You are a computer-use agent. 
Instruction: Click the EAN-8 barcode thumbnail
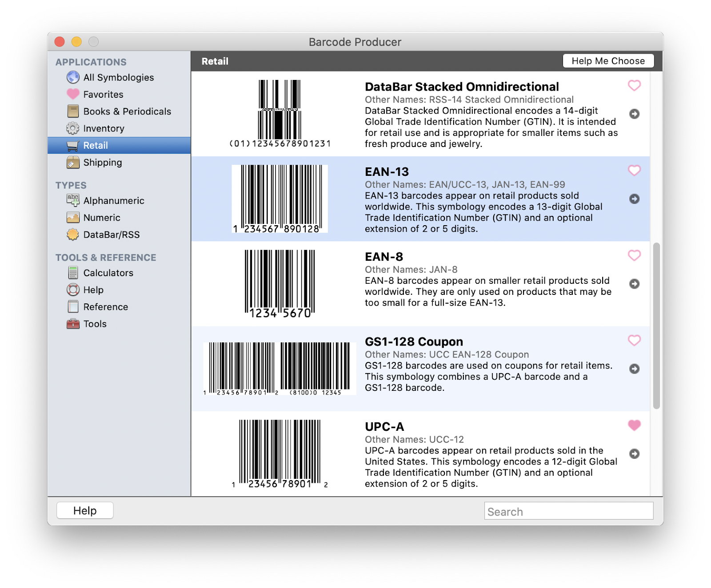(280, 284)
